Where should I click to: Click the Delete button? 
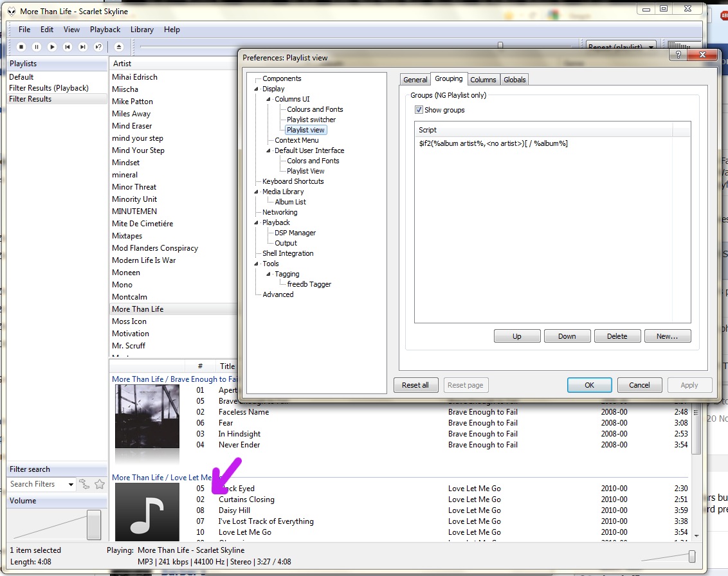tap(617, 336)
